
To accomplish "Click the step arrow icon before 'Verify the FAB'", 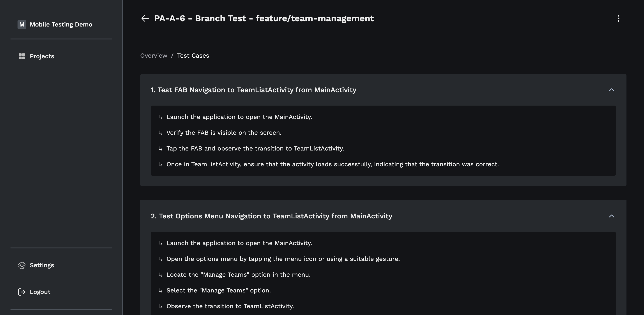I will 161,133.
